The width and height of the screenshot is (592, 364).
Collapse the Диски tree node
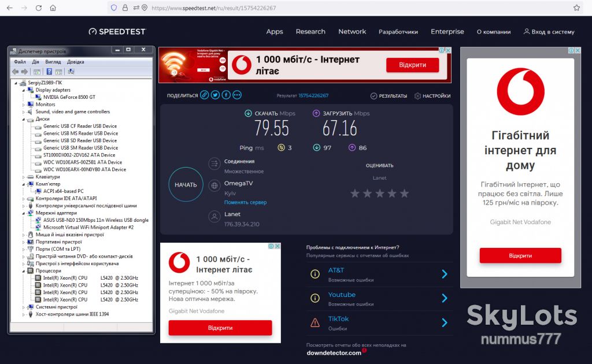(23, 119)
